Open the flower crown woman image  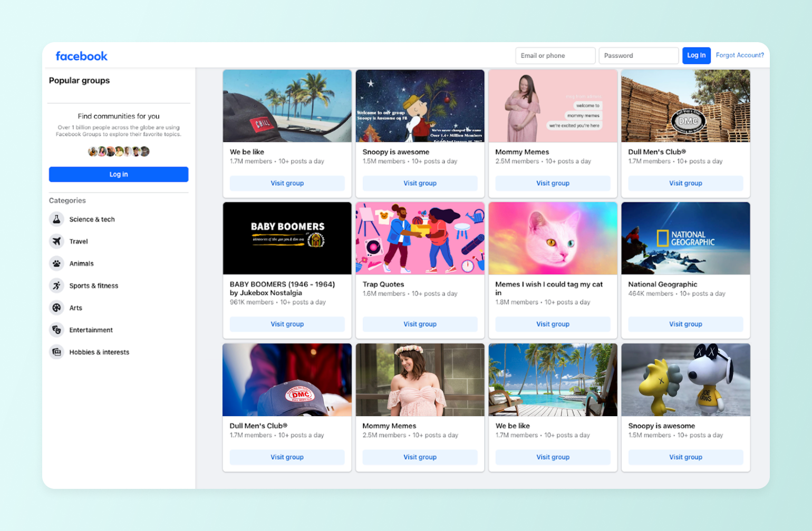point(420,380)
